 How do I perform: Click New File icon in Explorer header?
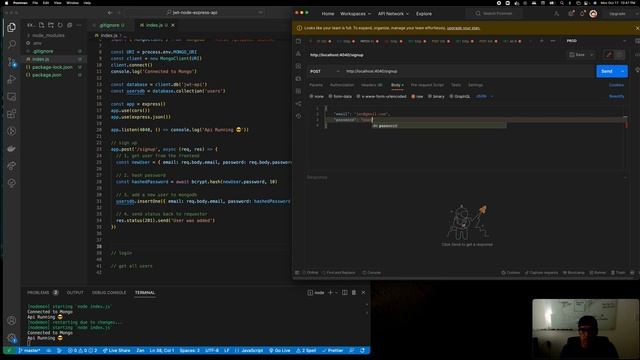pos(41,25)
